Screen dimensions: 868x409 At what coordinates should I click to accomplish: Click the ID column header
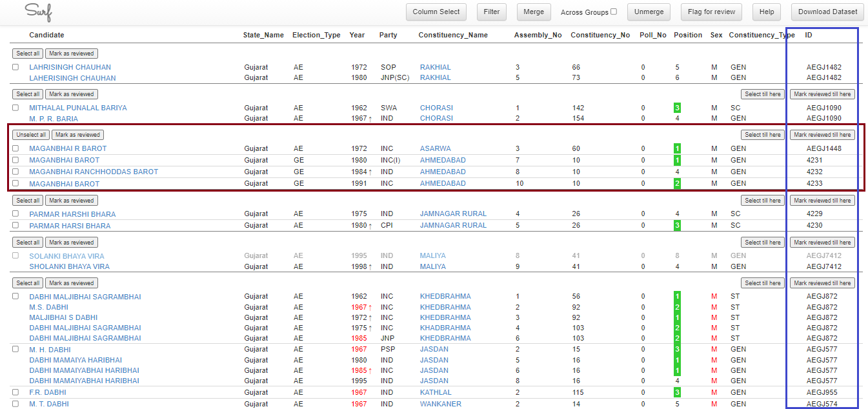pyautogui.click(x=809, y=35)
